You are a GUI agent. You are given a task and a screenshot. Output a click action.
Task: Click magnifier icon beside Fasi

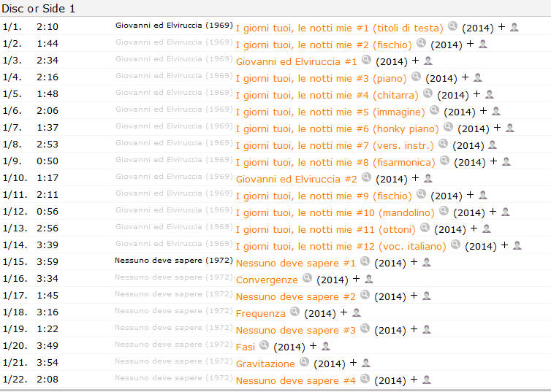coord(264,345)
